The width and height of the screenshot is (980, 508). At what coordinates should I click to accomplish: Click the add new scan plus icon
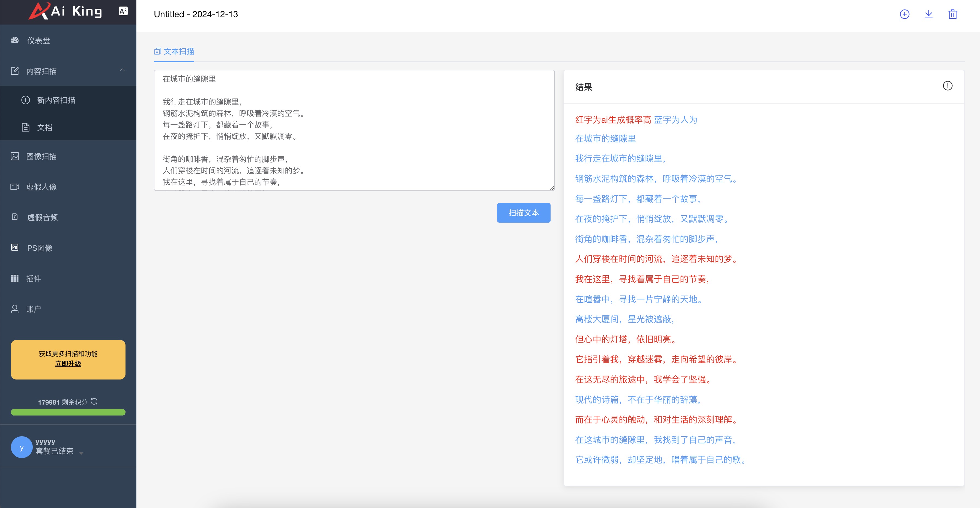click(904, 14)
